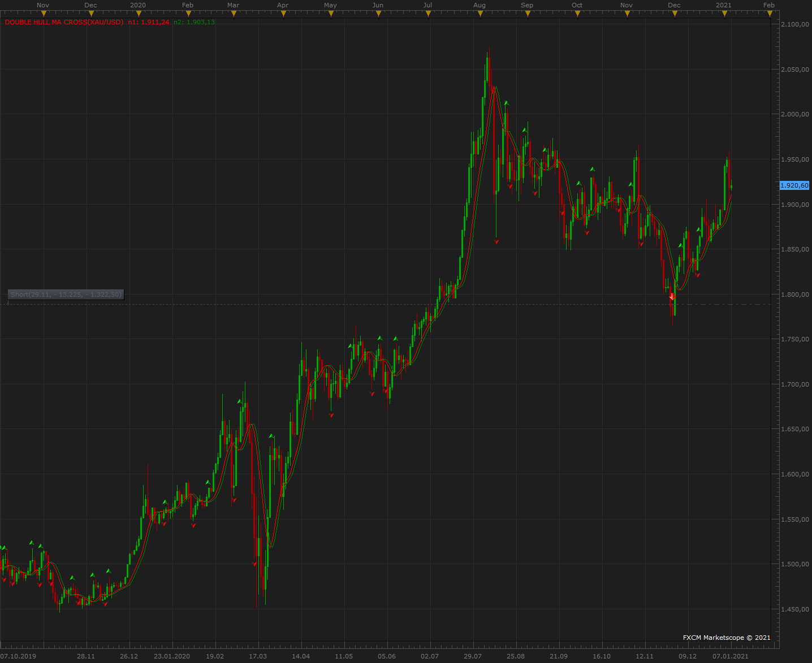
Task: Click the 29.07 date axis label
Action: coord(473,656)
